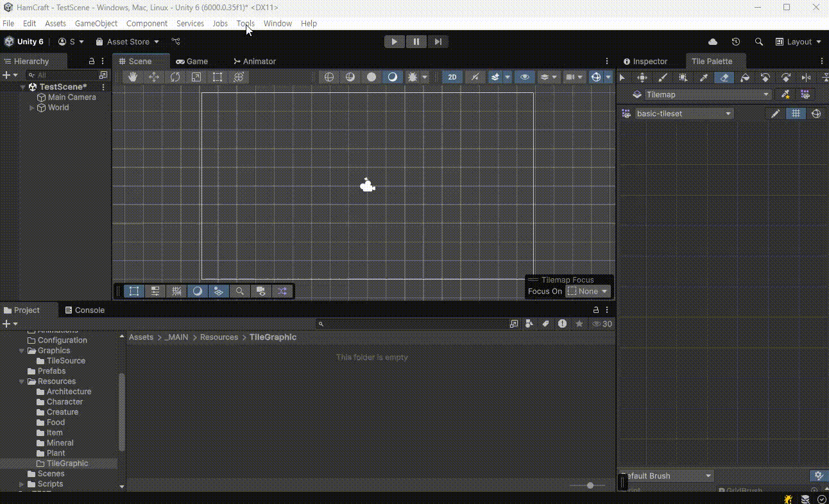Toggle the palette gizmo display
This screenshot has width=829, height=504.
(x=816, y=113)
